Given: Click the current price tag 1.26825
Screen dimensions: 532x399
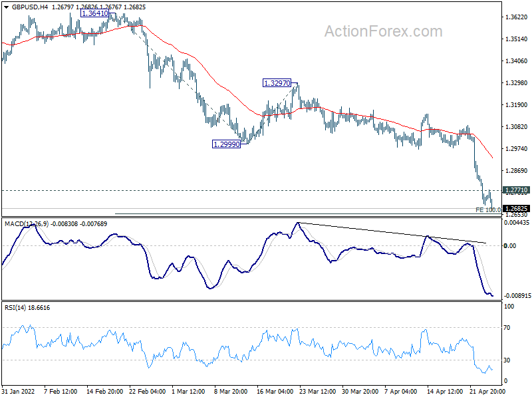Looking at the screenshot, I should [x=516, y=208].
